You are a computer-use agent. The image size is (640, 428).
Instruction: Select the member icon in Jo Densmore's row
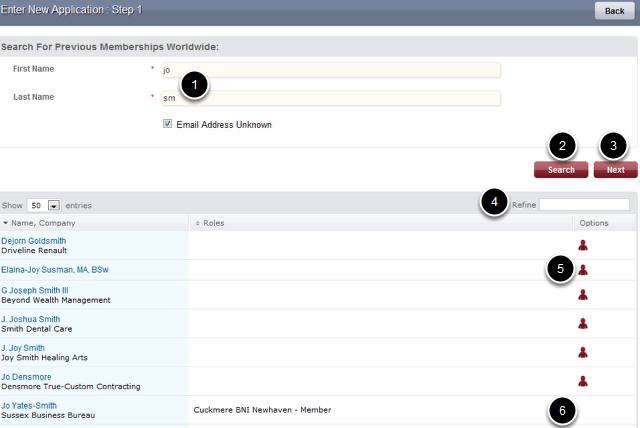(583, 380)
